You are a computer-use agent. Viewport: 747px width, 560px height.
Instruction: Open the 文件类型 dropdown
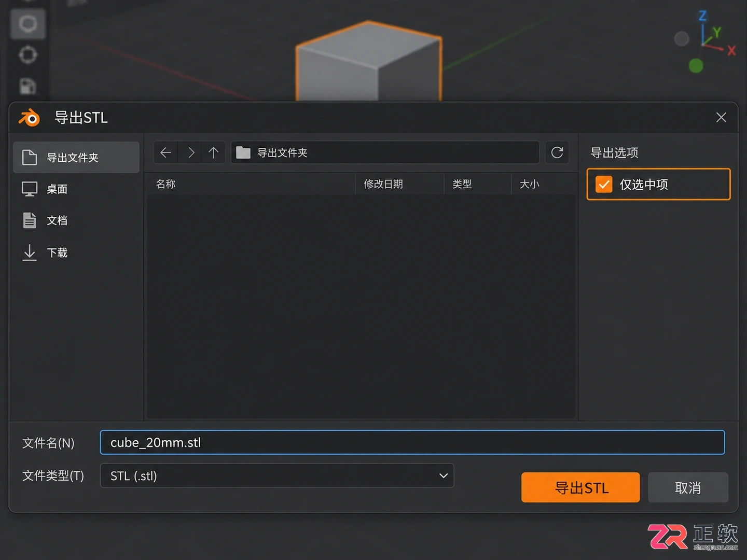277,475
